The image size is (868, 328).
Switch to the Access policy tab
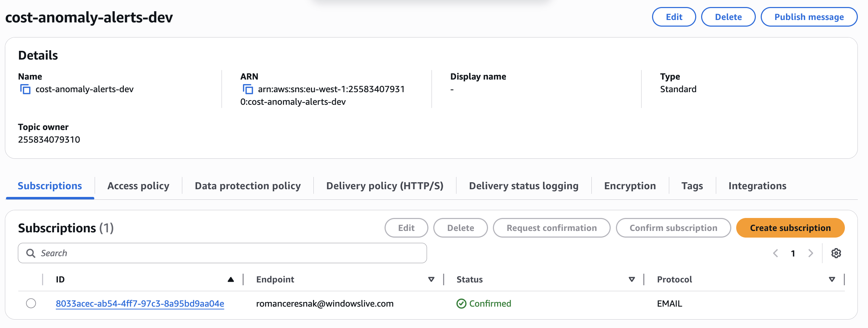pos(138,186)
